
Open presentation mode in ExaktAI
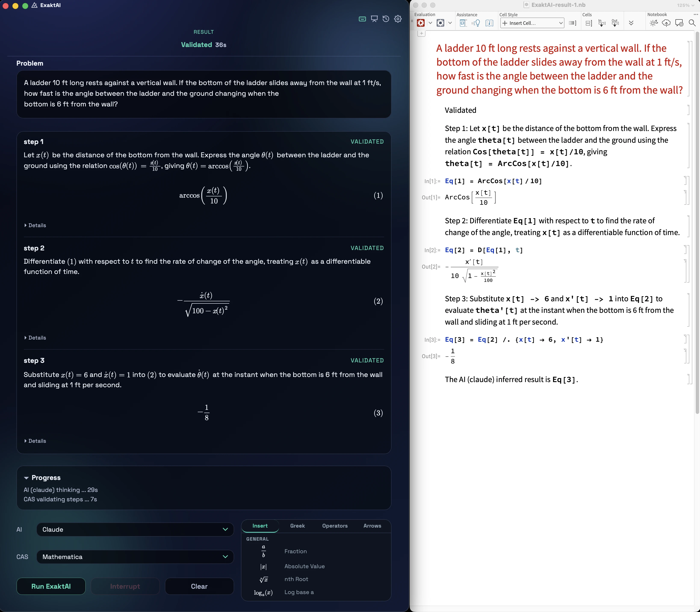tap(374, 19)
